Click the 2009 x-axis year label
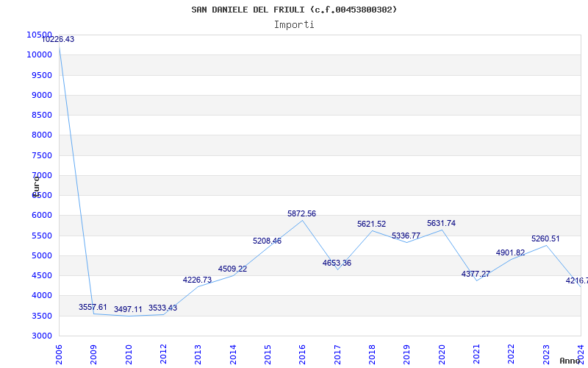588x368 pixels. coord(93,354)
